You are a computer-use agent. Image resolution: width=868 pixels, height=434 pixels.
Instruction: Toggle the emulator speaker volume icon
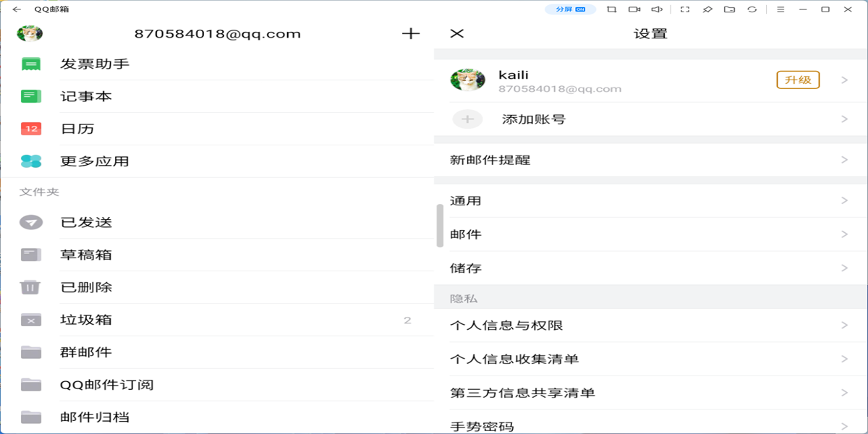[x=656, y=10]
